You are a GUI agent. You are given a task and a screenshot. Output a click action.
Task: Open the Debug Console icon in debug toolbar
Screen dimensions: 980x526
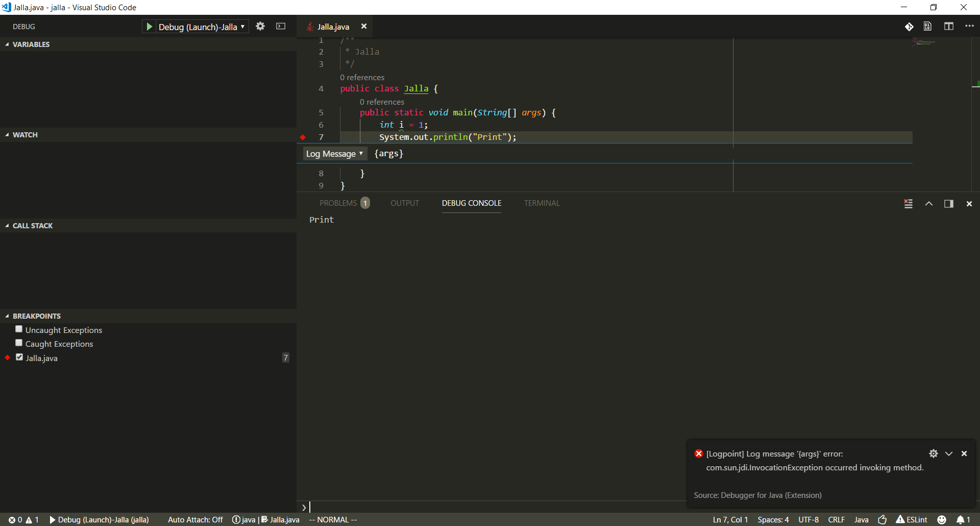click(281, 27)
